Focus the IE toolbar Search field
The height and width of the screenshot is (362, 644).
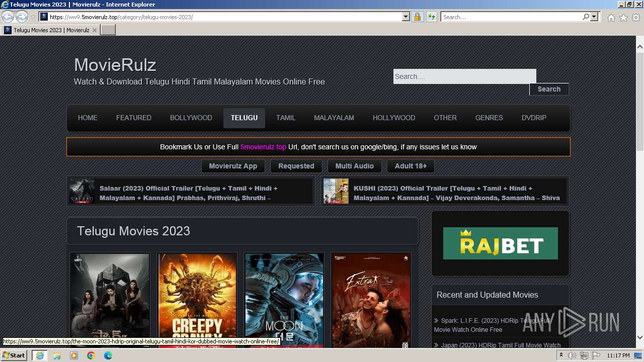coord(511,17)
